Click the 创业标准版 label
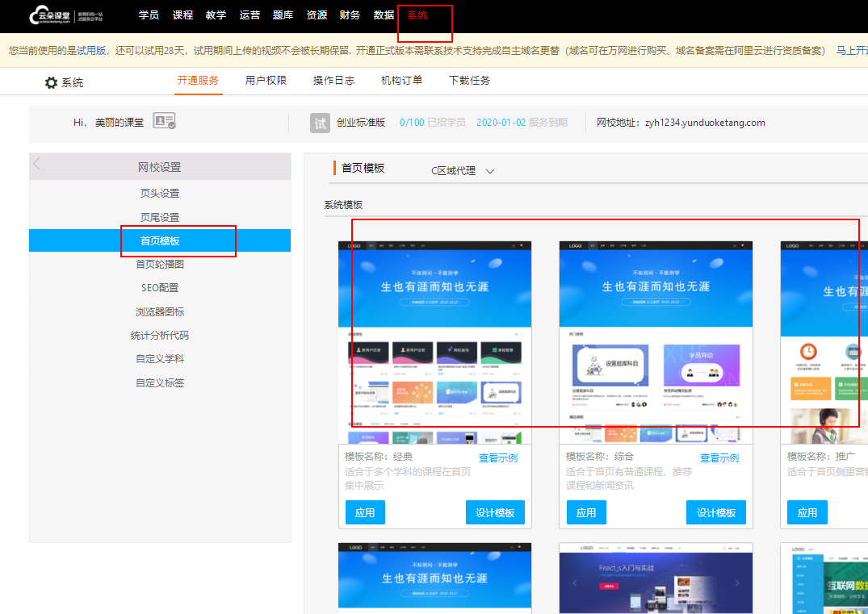Viewport: 868px width, 614px height. coord(361,123)
